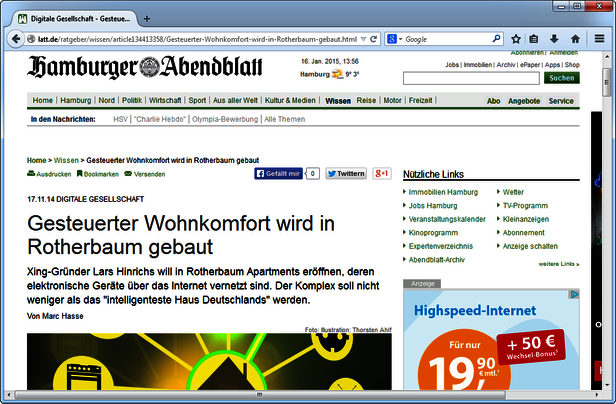This screenshot has width=616, height=404.
Task: Open the Immobilien Hamburg link
Action: pyautogui.click(x=443, y=191)
